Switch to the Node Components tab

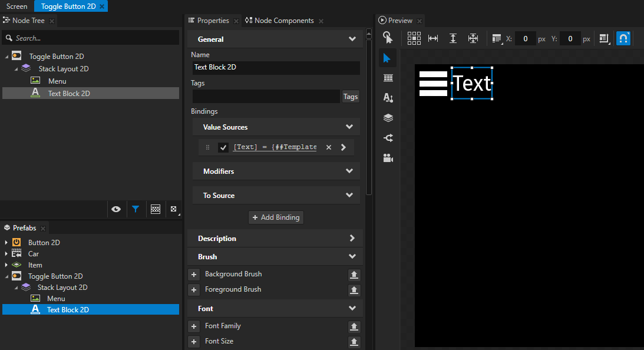[x=283, y=21]
